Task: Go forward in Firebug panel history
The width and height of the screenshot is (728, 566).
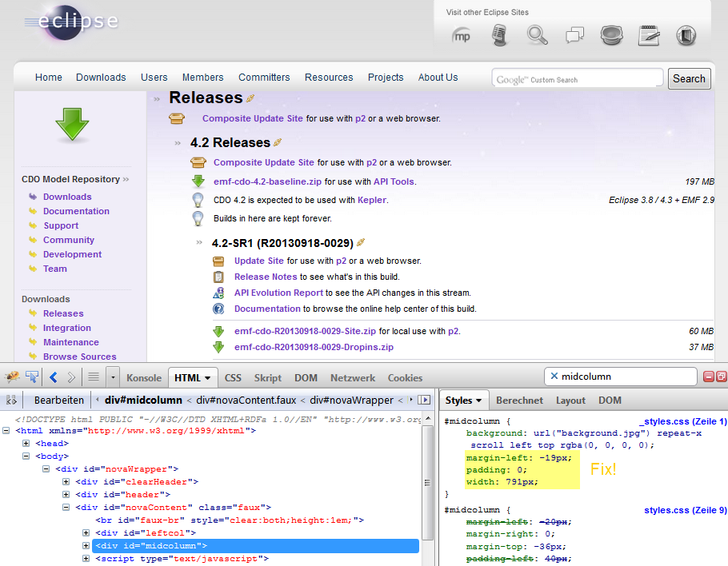Action: [71, 377]
